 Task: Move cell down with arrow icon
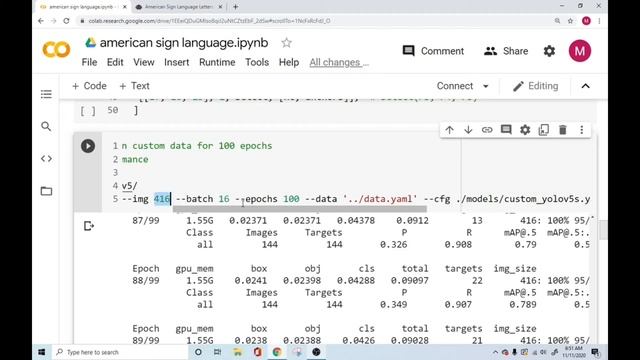click(468, 130)
